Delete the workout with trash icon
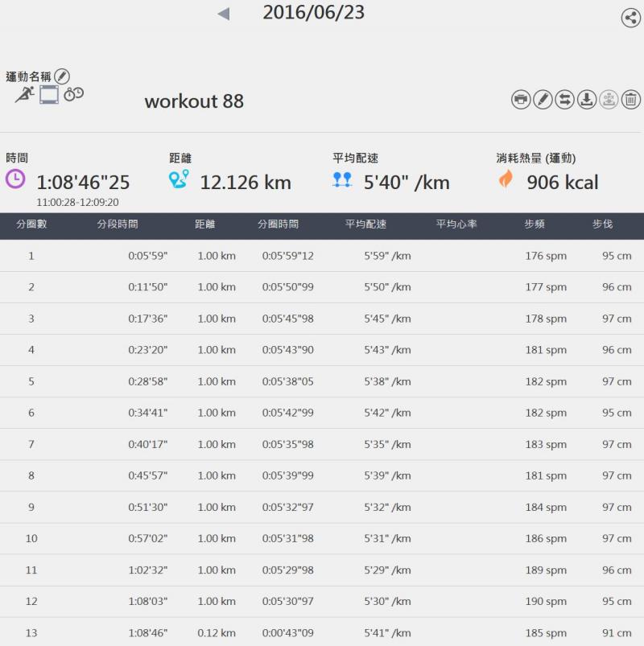Image resolution: width=644 pixels, height=646 pixels. coord(631,99)
